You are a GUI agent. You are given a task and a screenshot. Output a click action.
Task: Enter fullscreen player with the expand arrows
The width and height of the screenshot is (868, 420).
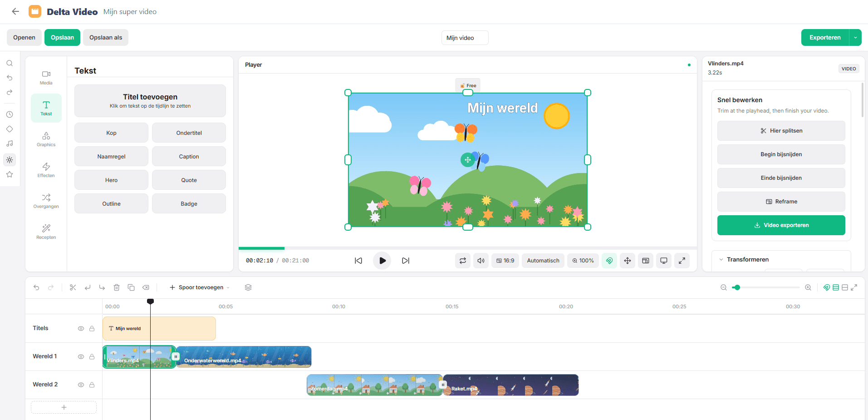click(x=682, y=261)
